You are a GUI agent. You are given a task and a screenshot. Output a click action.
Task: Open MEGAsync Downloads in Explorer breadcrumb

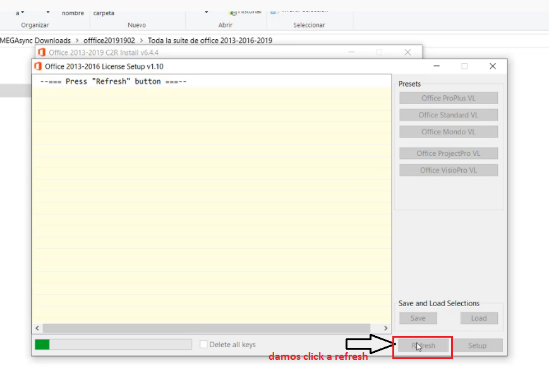(35, 40)
